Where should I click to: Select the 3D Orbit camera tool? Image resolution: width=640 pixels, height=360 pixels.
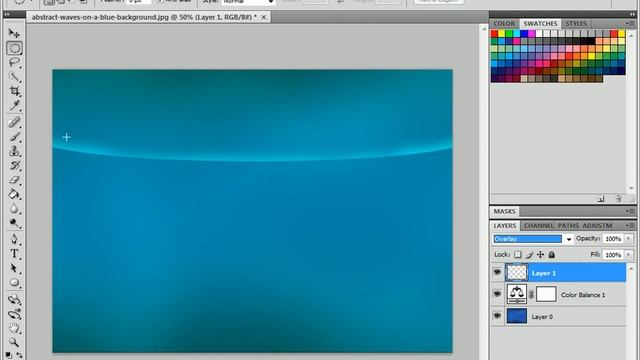coord(14,314)
